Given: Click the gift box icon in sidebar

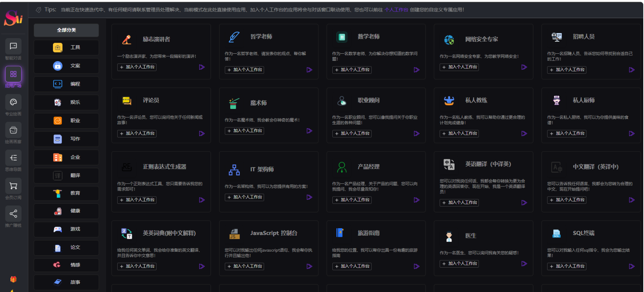Looking at the screenshot, I should click(13, 279).
